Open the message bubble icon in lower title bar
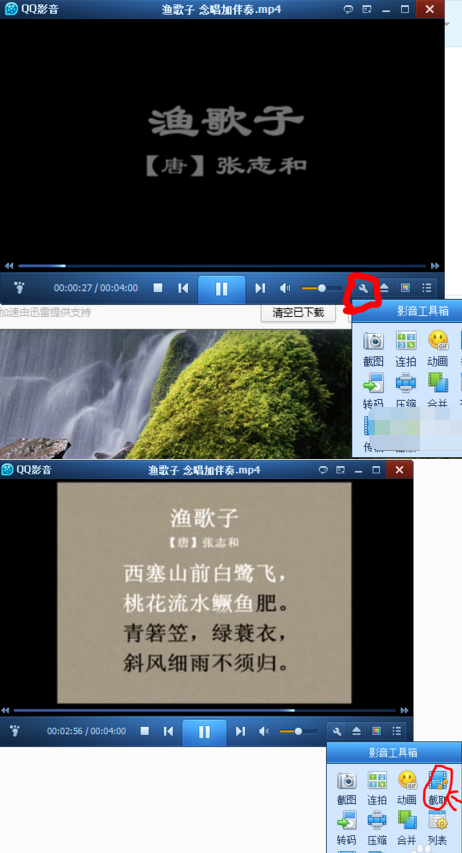This screenshot has width=462, height=853. coord(323,469)
